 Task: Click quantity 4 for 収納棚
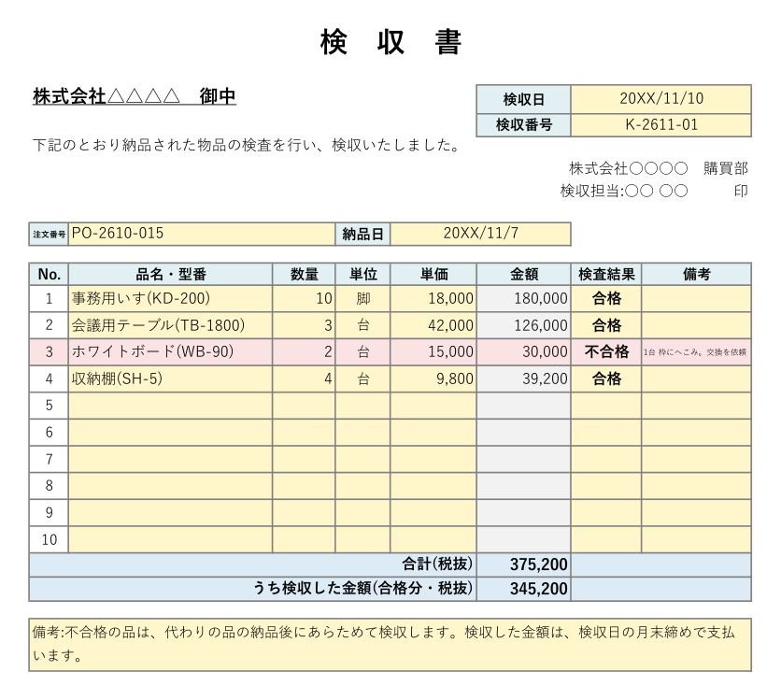(x=304, y=379)
